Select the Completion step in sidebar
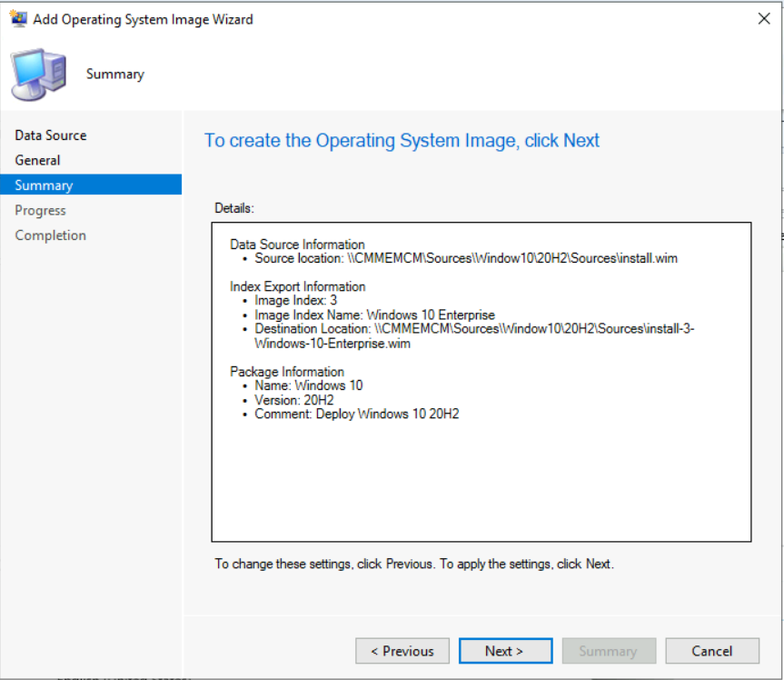The height and width of the screenshot is (680, 784). pos(50,235)
